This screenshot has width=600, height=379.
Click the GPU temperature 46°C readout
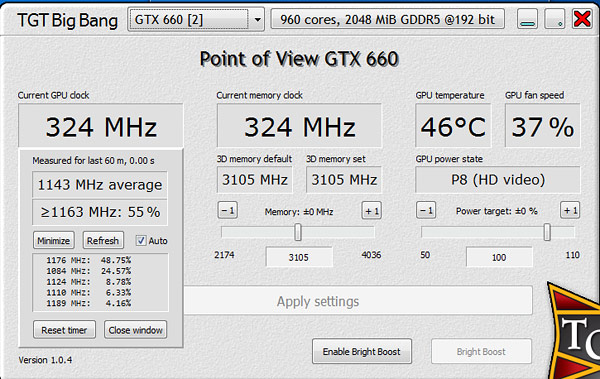(x=453, y=126)
